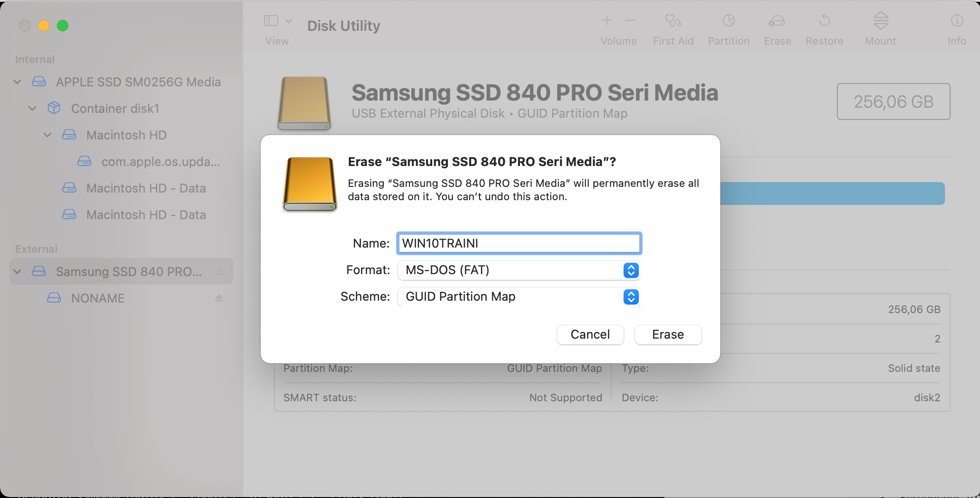Open the Scheme dropdown showing GUID Partition Map
The height and width of the screenshot is (498, 980).
(x=519, y=296)
